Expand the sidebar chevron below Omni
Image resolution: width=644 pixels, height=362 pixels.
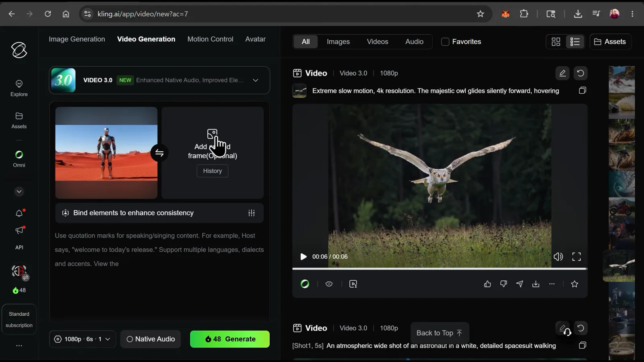19,191
